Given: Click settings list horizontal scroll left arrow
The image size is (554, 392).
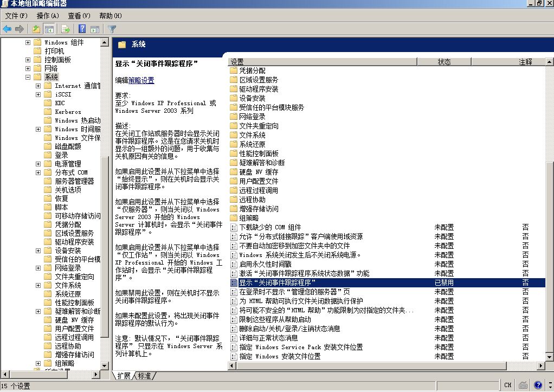Looking at the screenshot, I should [232, 365].
